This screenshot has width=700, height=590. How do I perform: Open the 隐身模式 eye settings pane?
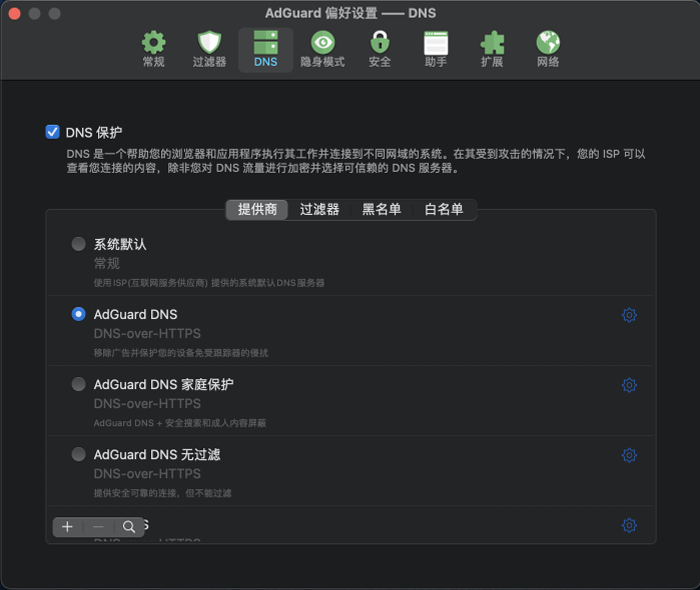coord(322,50)
